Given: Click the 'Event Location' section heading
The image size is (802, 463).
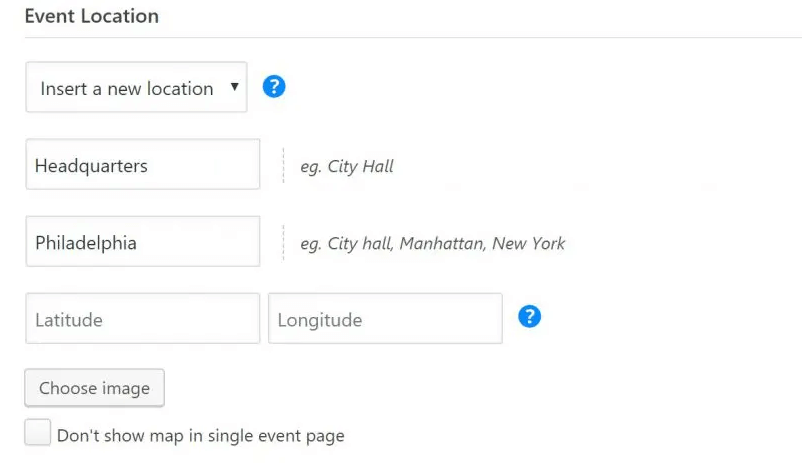Looking at the screenshot, I should pyautogui.click(x=92, y=16).
